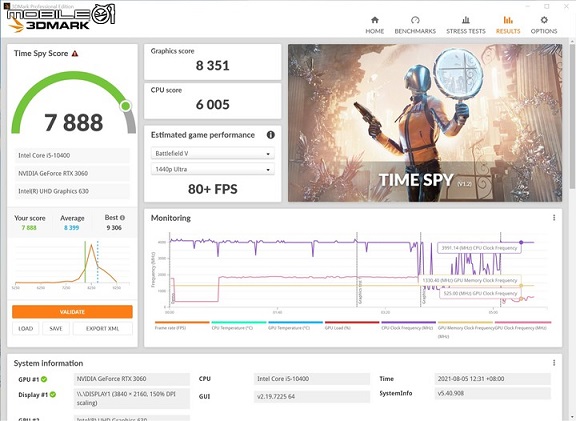Click the Intel Core i5-10400 row under score
Screen dimensions: 576x421
[72, 155]
